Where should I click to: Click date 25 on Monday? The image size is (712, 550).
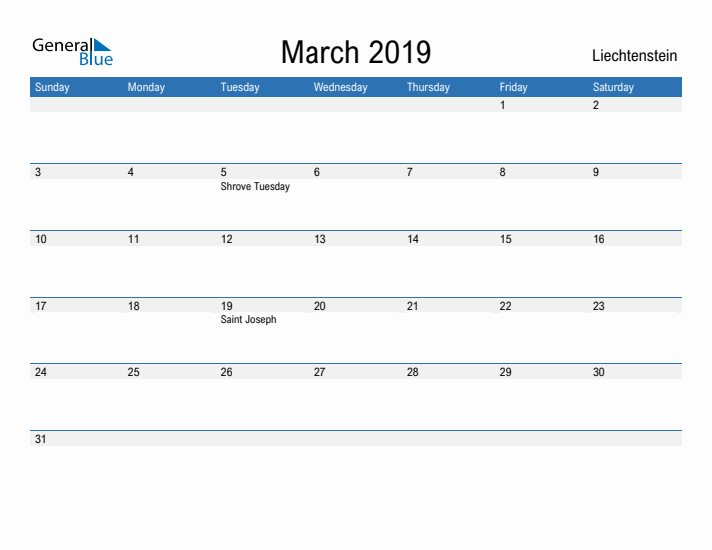coord(134,372)
